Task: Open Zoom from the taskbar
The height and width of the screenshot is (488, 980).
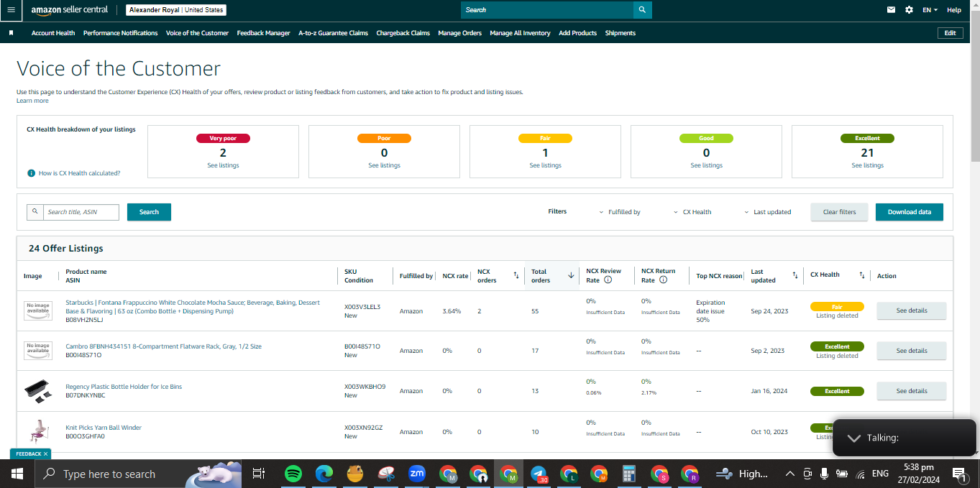Action: pyautogui.click(x=416, y=474)
